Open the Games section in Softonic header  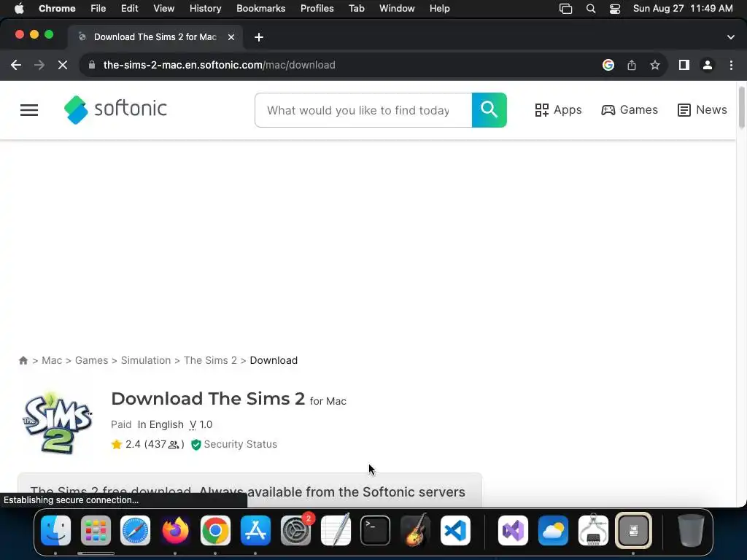[x=630, y=110]
